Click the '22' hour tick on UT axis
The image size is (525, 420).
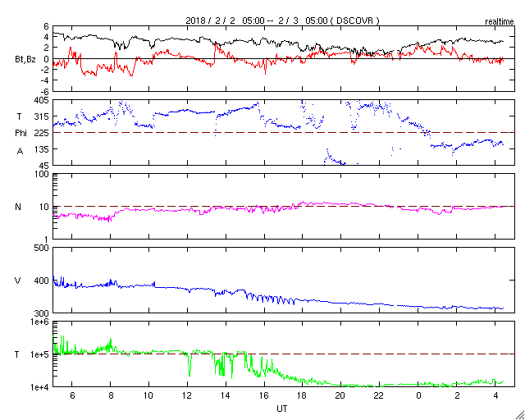(x=379, y=395)
